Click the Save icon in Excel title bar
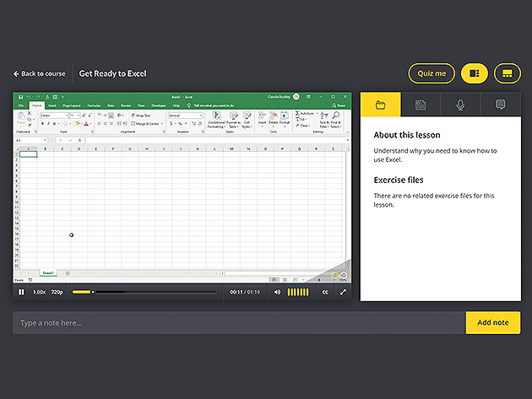Image resolution: width=532 pixels, height=399 pixels. pos(21,97)
